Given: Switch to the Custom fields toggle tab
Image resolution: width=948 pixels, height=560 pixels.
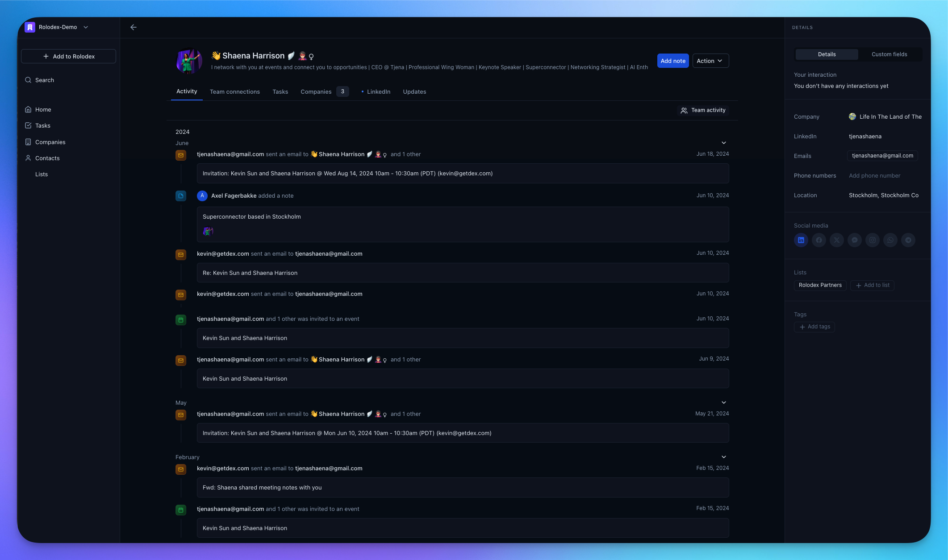Looking at the screenshot, I should [889, 54].
